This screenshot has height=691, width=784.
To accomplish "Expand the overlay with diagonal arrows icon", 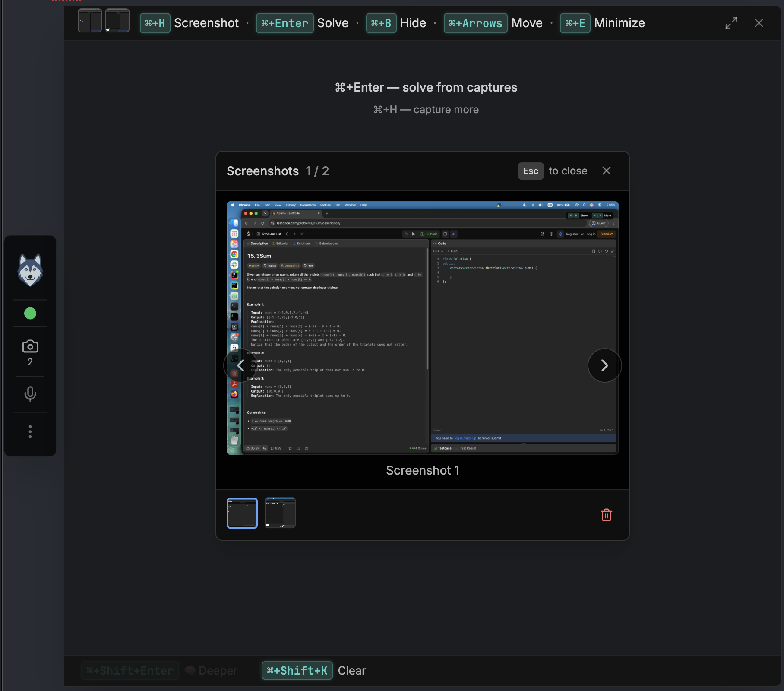I will (731, 23).
